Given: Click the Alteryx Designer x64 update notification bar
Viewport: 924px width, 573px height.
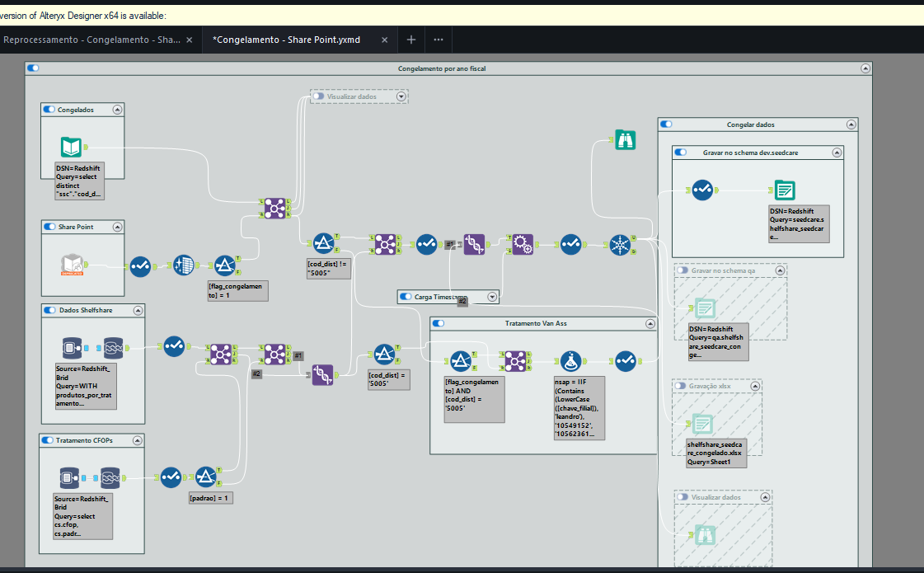Looking at the screenshot, I should coord(462,16).
